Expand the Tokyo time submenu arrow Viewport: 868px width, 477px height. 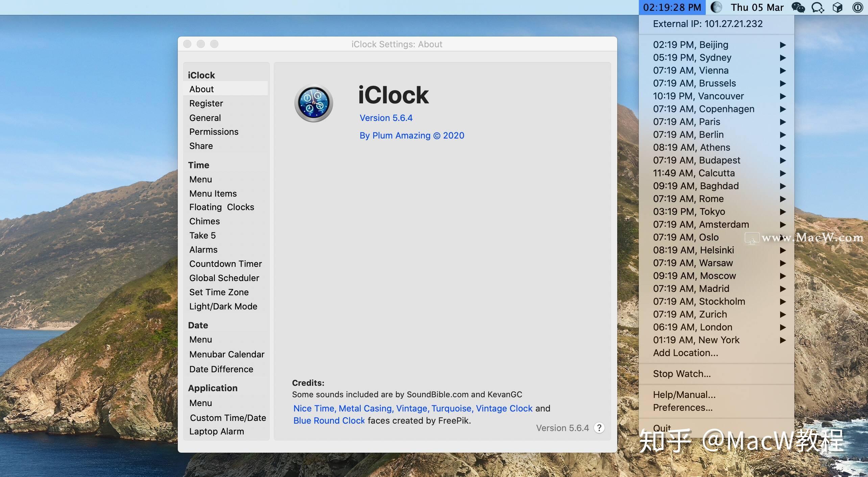click(x=783, y=211)
